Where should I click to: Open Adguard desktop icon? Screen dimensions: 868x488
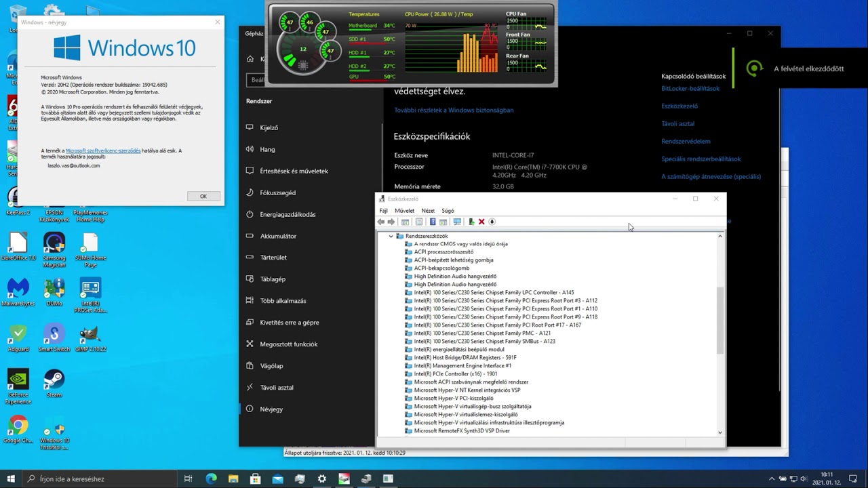tap(18, 338)
